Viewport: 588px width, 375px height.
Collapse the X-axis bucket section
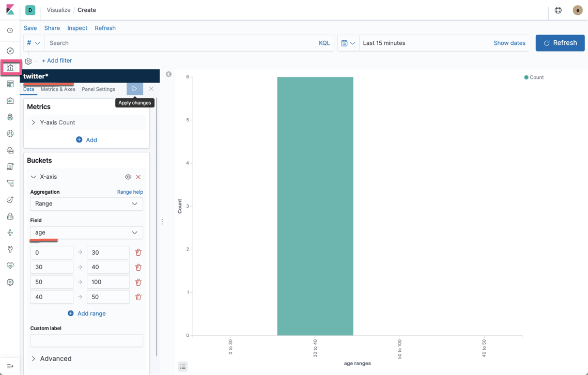[x=34, y=177]
